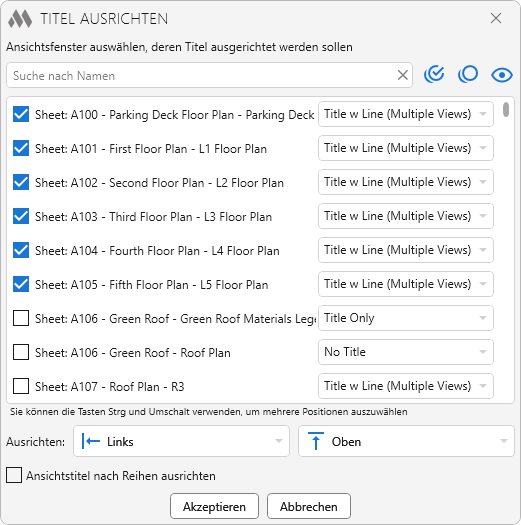
Task: Clear the search field with the X icon
Action: coord(402,75)
